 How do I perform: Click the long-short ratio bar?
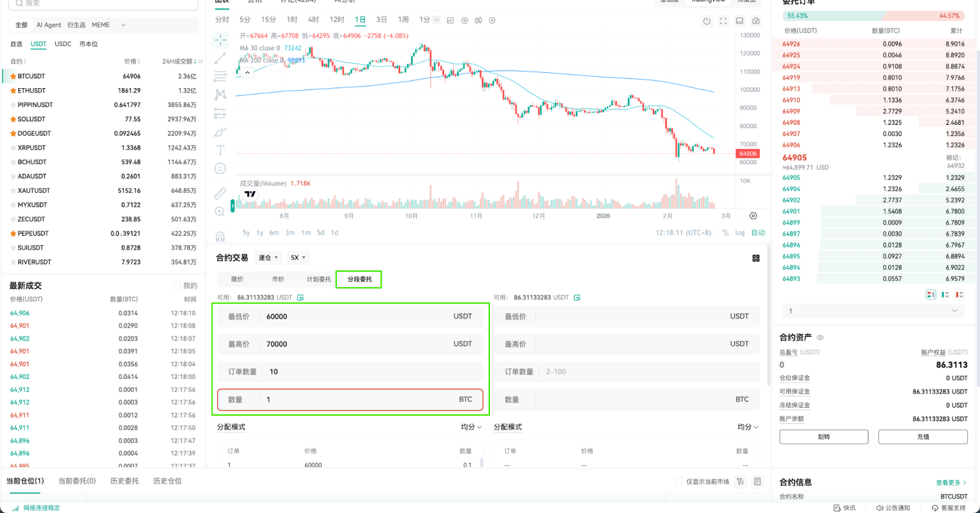pyautogui.click(x=873, y=16)
